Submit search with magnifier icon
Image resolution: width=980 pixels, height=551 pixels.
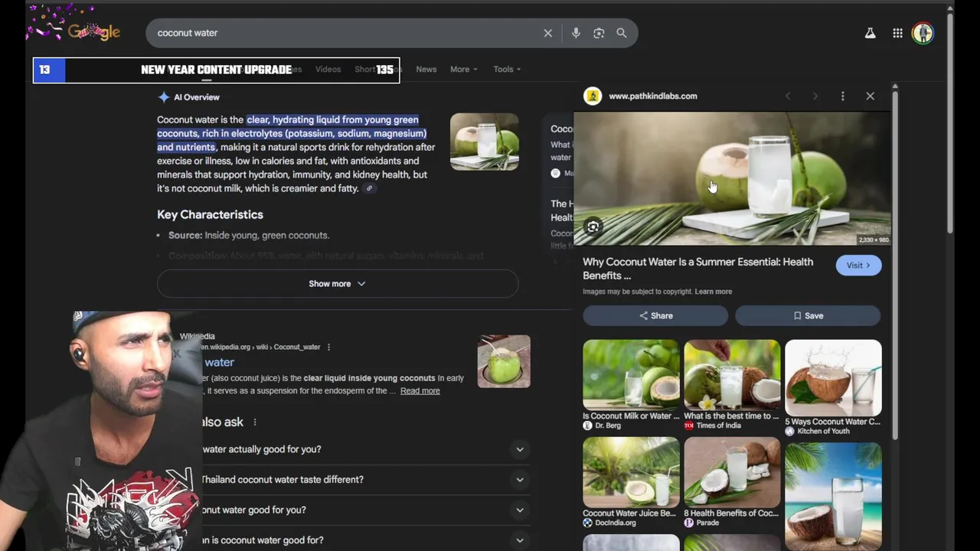click(x=622, y=33)
